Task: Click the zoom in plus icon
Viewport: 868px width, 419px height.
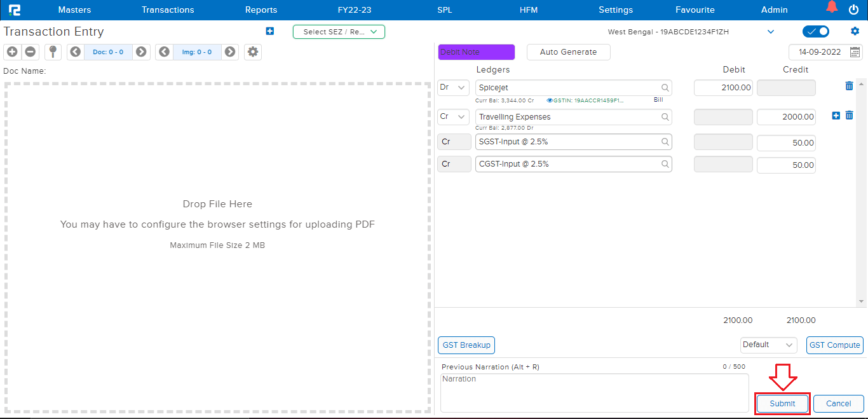Action: coord(12,52)
